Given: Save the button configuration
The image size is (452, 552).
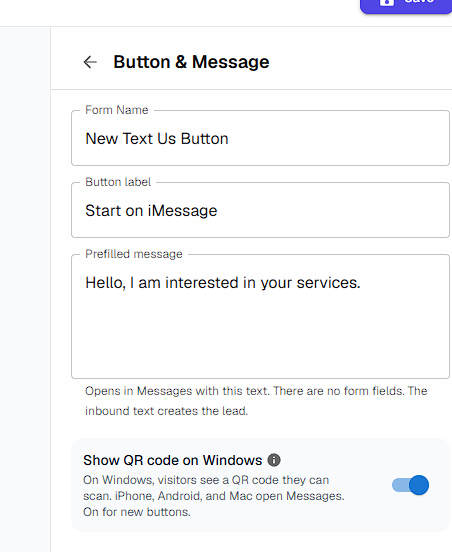Looking at the screenshot, I should tap(406, 4).
